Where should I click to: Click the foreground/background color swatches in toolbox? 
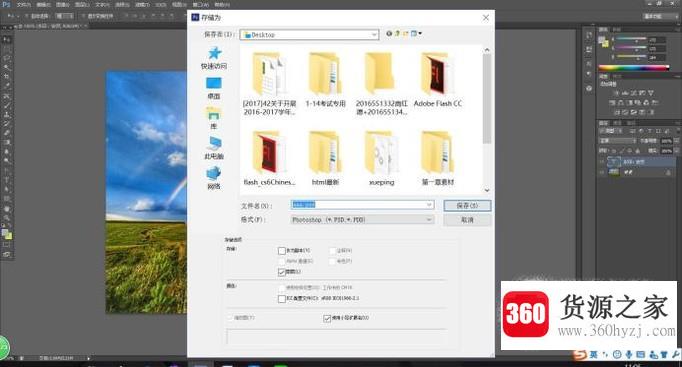pos(7,234)
